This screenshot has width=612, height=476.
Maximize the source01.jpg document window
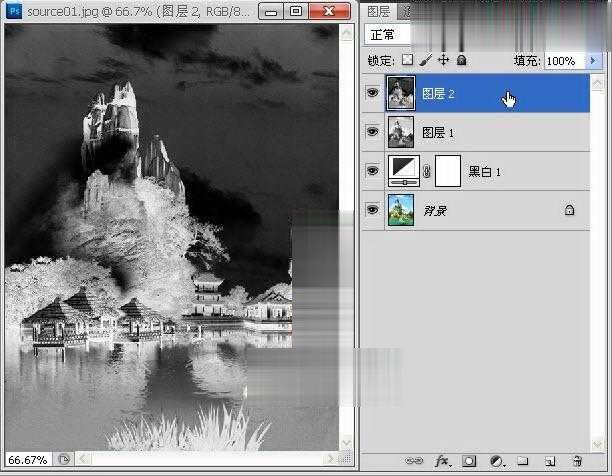(296, 11)
